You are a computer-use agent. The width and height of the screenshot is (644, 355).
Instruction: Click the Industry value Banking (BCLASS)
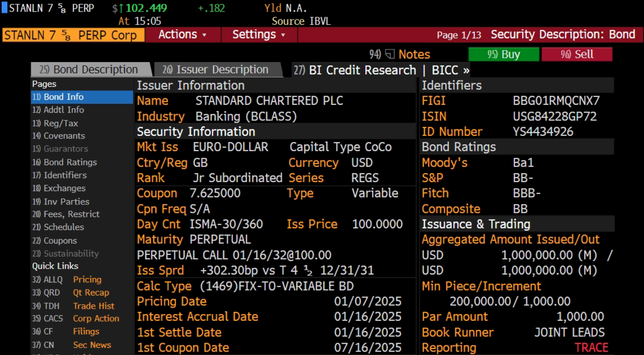(246, 116)
